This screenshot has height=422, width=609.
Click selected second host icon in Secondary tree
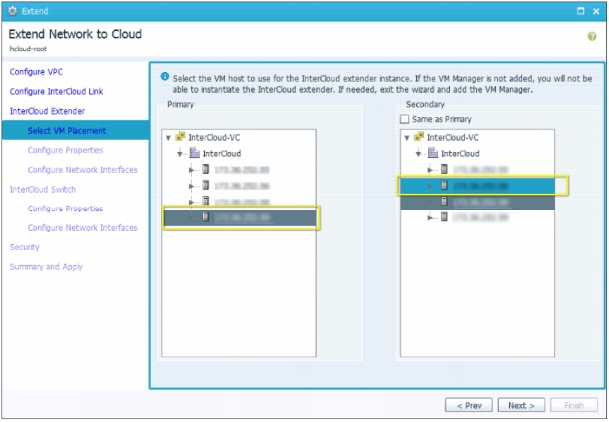click(x=444, y=185)
